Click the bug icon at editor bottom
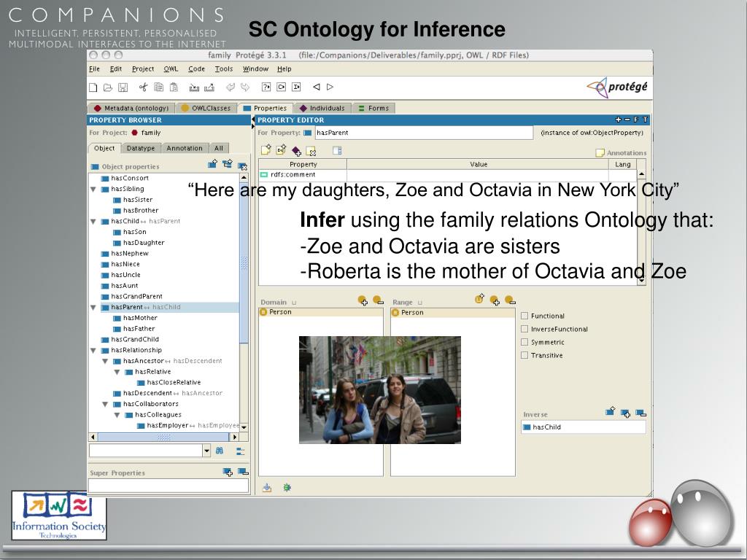747x560 pixels. 287,487
